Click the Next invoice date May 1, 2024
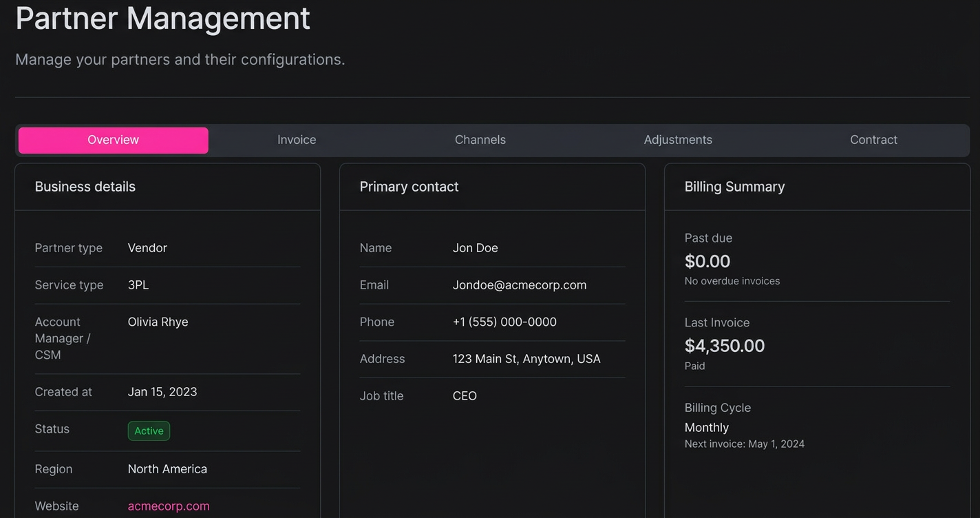The width and height of the screenshot is (980, 518). click(745, 444)
